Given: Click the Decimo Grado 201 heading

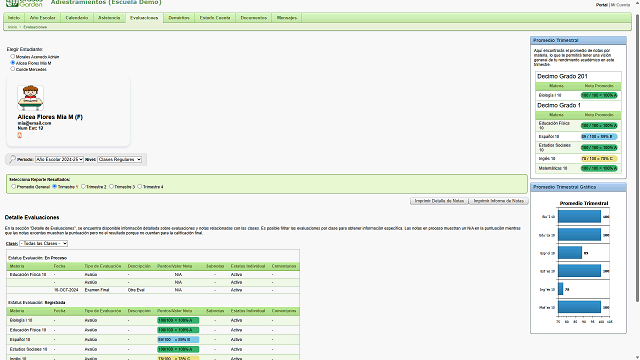Looking at the screenshot, I should (562, 76).
